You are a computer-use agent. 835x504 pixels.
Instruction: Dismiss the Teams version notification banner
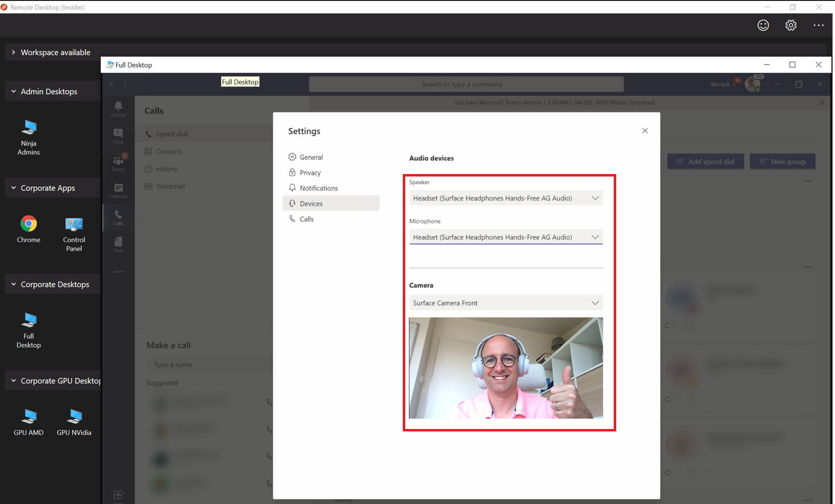[x=822, y=102]
